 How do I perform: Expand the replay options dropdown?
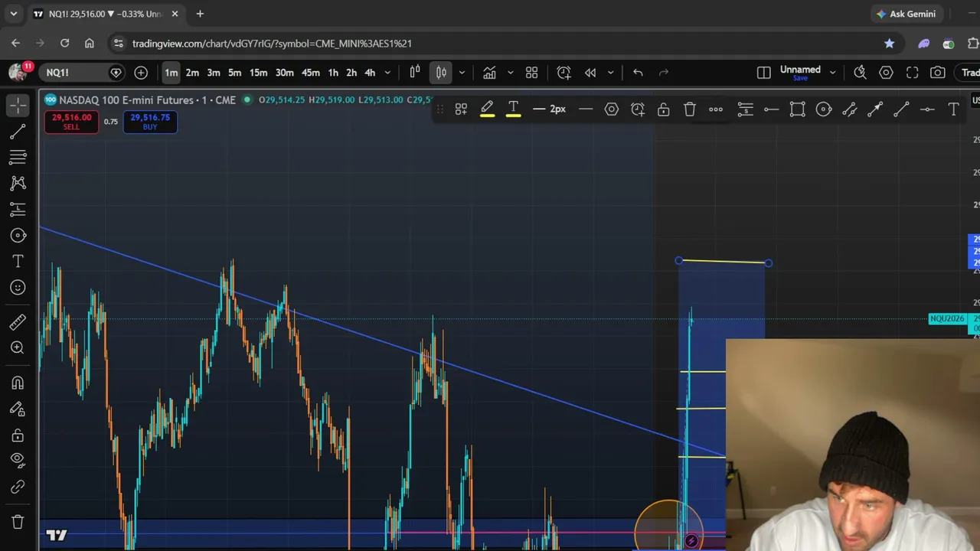[x=610, y=73]
